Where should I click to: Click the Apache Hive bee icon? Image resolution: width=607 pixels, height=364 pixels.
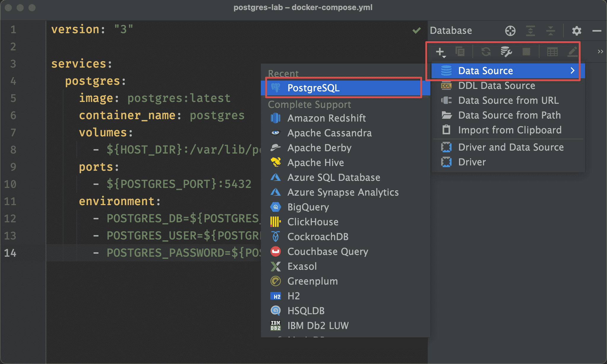click(x=276, y=162)
